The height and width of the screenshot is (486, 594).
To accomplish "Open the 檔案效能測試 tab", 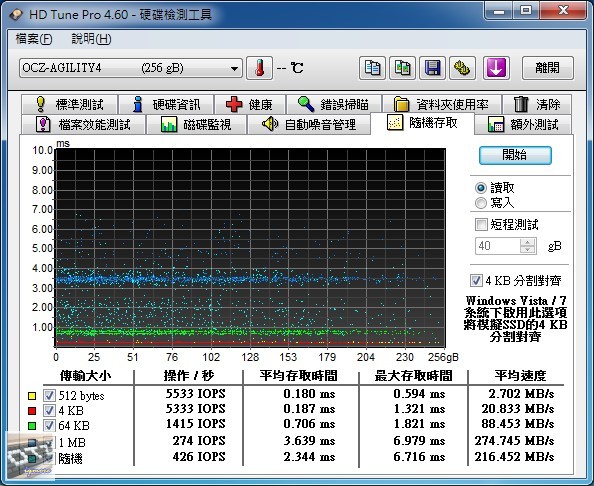I will coord(83,124).
